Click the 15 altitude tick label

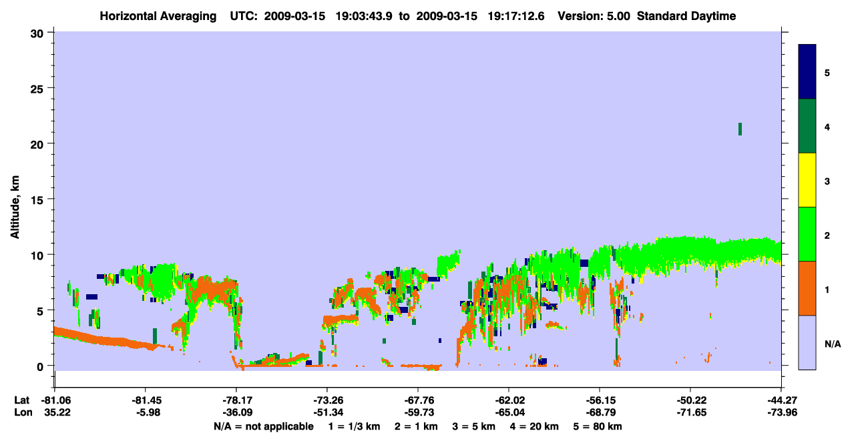click(39, 199)
